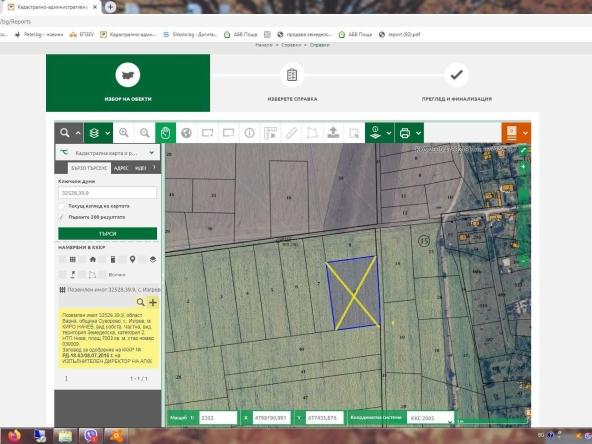592x444 pixels.
Task: Select the pan hand tool
Action: pos(165,133)
